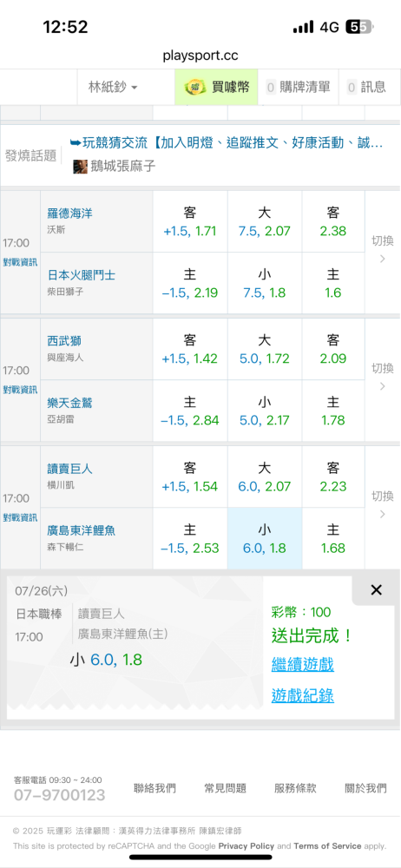The image size is (401, 868).
Task: Deselect the highlighted 小 6.0, 1.8 cell
Action: (265, 539)
